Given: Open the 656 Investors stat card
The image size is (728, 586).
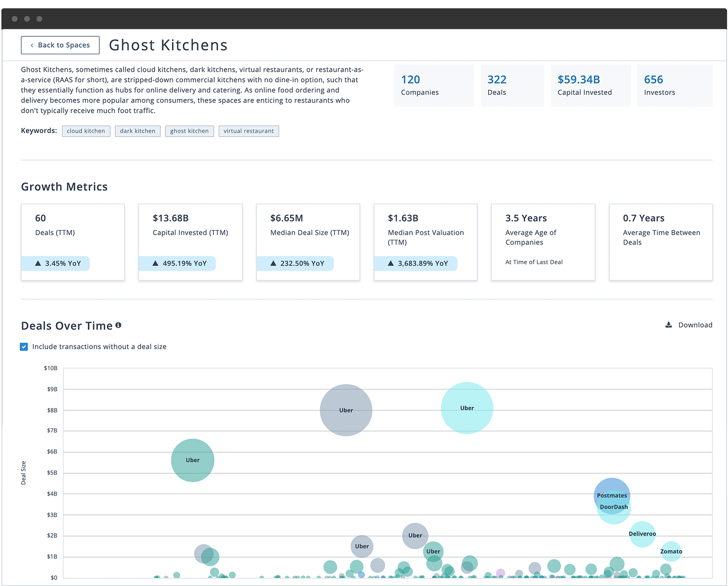Looking at the screenshot, I should 675,86.
